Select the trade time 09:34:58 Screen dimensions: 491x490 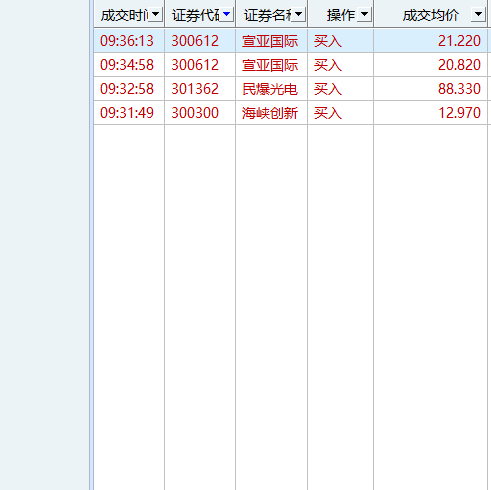[127, 65]
